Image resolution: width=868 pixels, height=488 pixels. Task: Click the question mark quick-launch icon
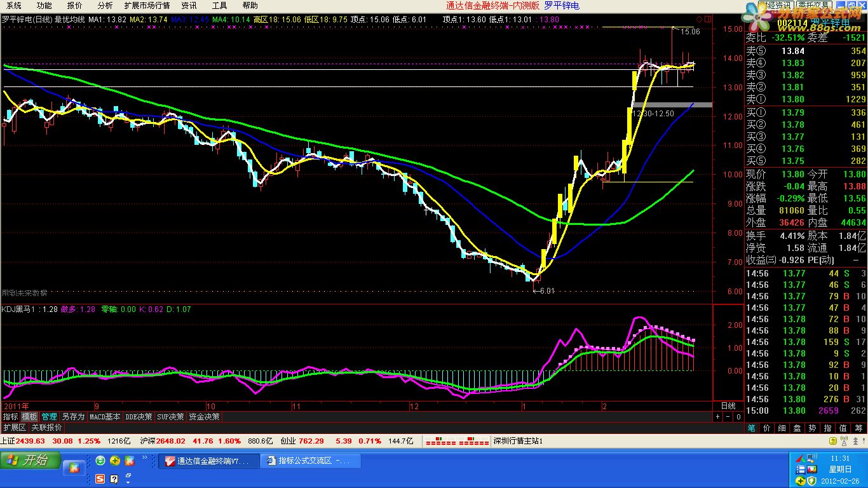tap(114, 478)
